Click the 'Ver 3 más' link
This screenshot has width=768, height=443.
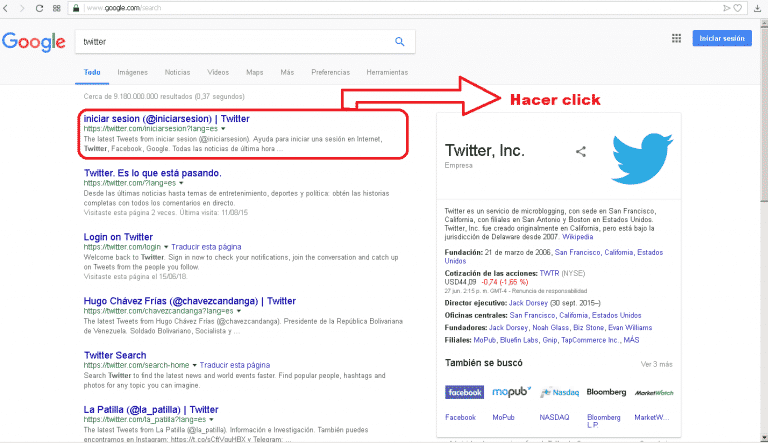[x=657, y=364]
